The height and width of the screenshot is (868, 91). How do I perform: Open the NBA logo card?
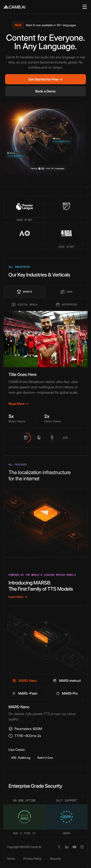pos(66,233)
